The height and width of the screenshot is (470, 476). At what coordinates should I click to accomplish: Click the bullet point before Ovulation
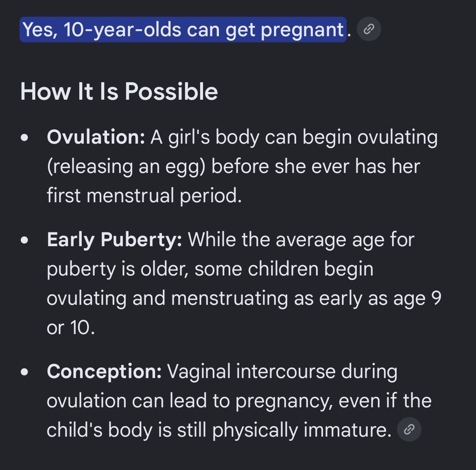[x=24, y=138]
